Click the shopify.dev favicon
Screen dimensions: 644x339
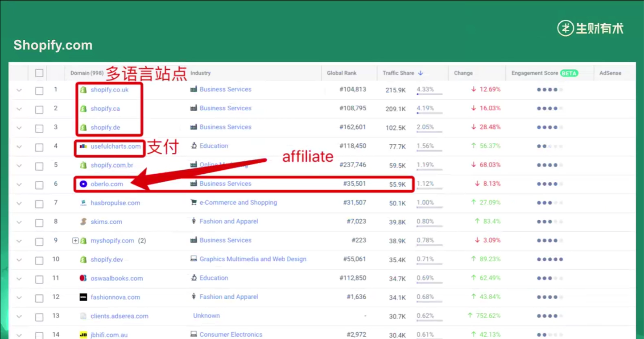pyautogui.click(x=83, y=259)
